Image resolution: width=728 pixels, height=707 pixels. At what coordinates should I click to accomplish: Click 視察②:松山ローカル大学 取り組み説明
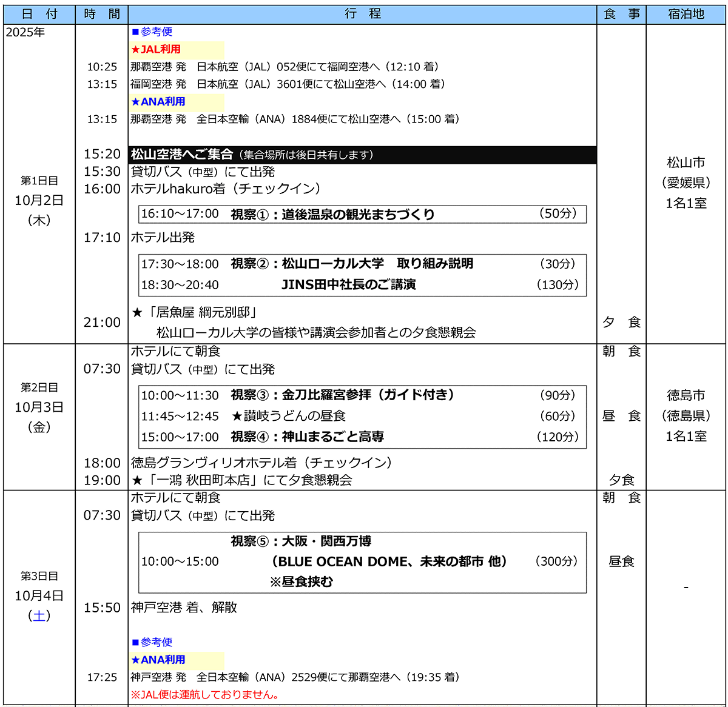352,264
